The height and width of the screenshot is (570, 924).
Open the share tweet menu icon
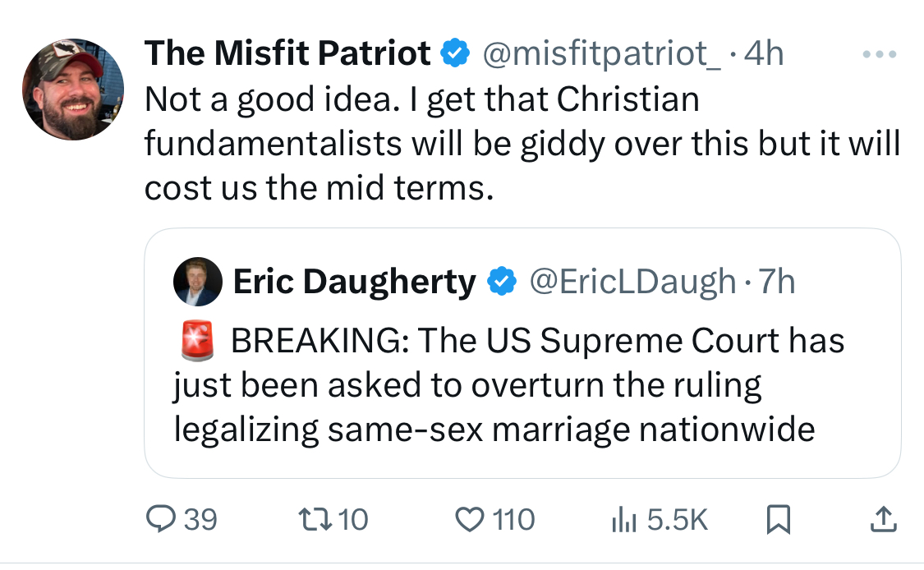pyautogui.click(x=883, y=520)
